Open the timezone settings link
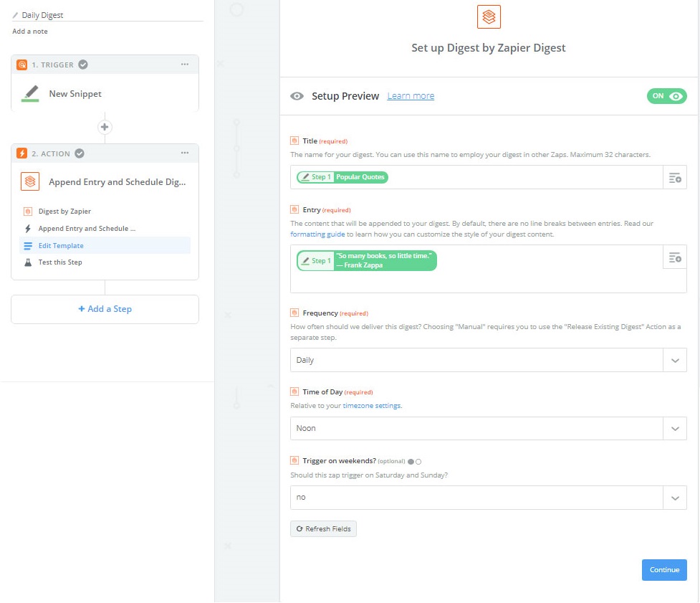This screenshot has height=603, width=700. click(371, 406)
